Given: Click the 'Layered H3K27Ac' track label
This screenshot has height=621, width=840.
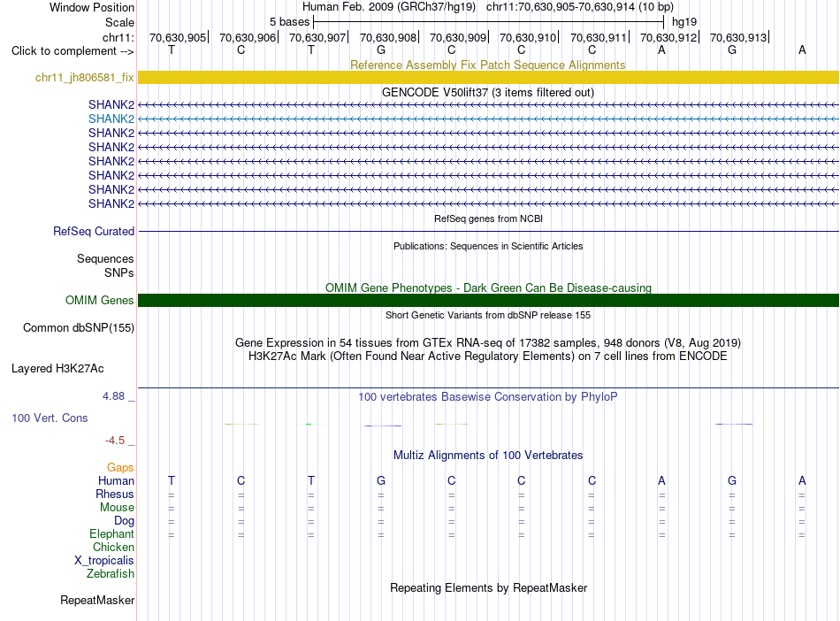Looking at the screenshot, I should click(57, 369).
